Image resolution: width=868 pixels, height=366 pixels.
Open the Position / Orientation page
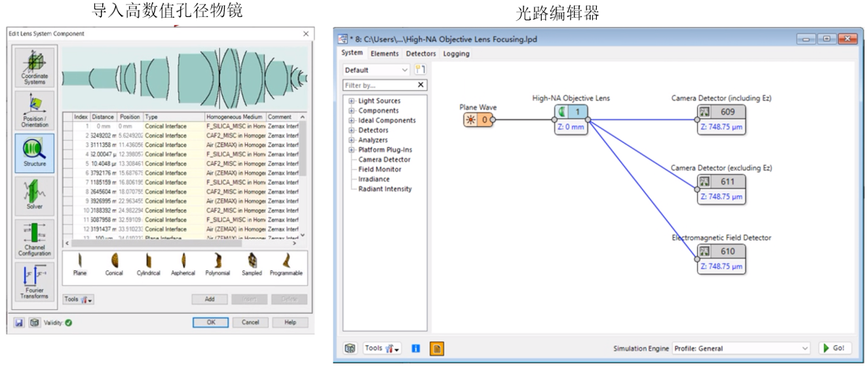point(34,110)
